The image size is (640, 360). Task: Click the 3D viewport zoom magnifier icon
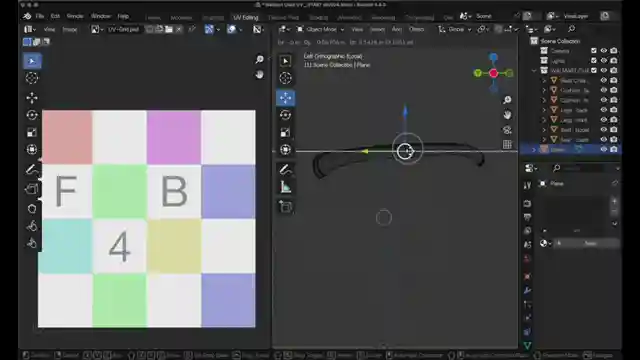(507, 100)
